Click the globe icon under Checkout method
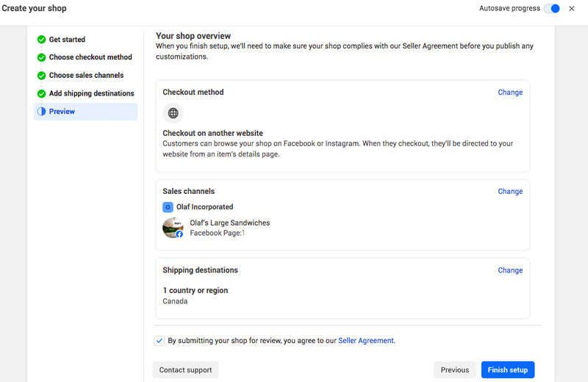Viewport: 588px width, 382px height. pos(173,113)
